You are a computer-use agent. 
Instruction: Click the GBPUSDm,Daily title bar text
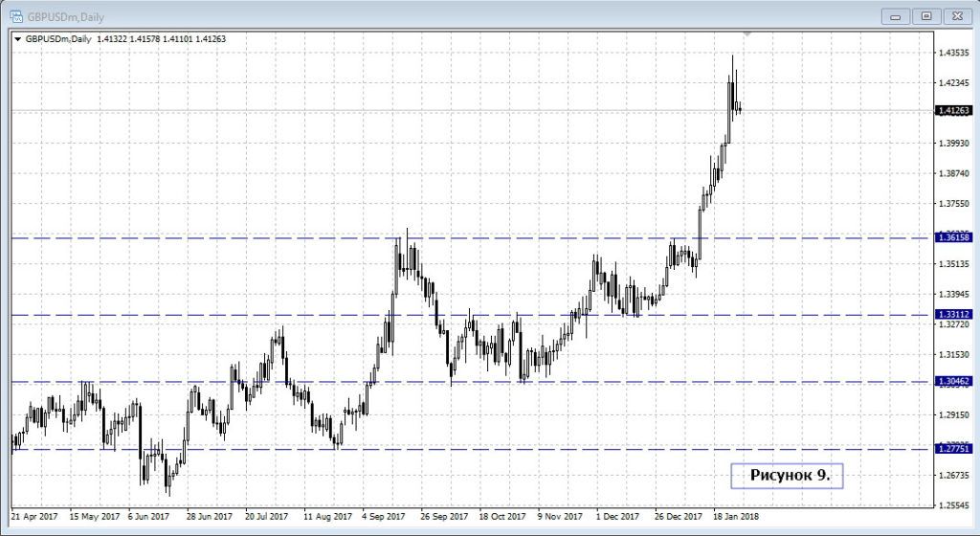coord(66,15)
